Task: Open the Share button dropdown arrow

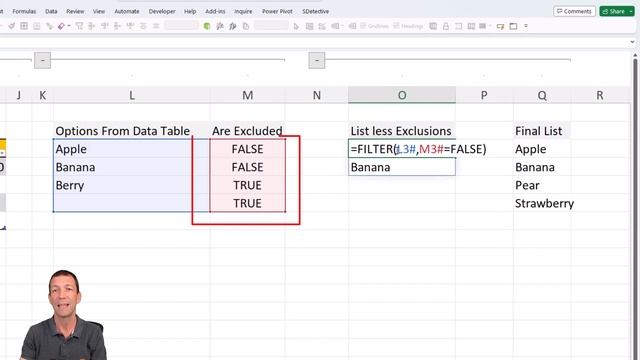Action: tap(631, 11)
